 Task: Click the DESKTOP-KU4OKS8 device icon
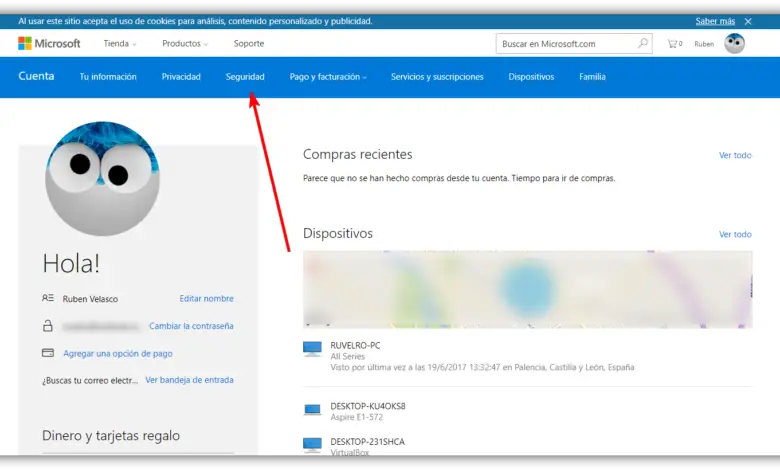coord(312,410)
